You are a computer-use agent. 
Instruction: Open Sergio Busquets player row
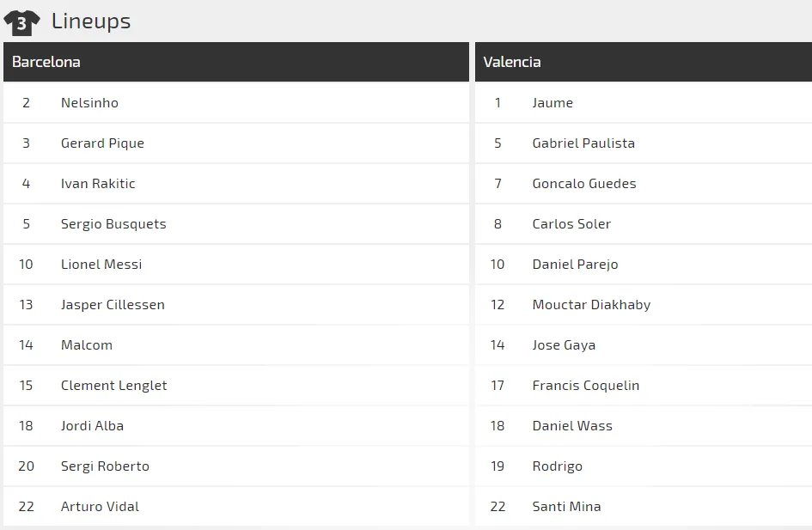pos(113,224)
